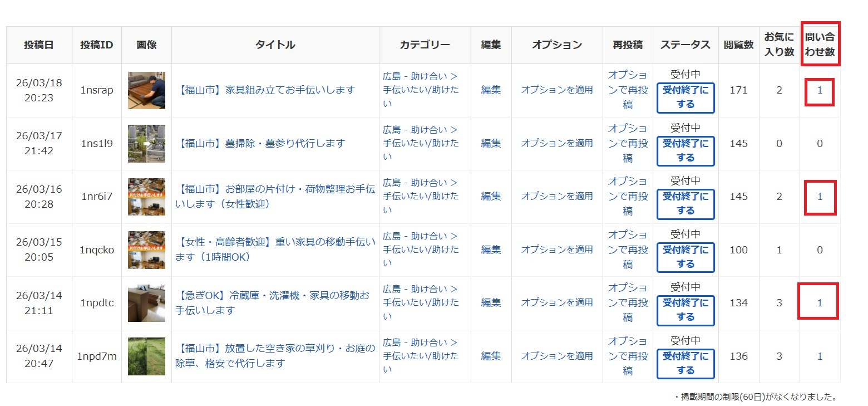
Task: Click post ID text 1nsrap
Action: tap(97, 90)
